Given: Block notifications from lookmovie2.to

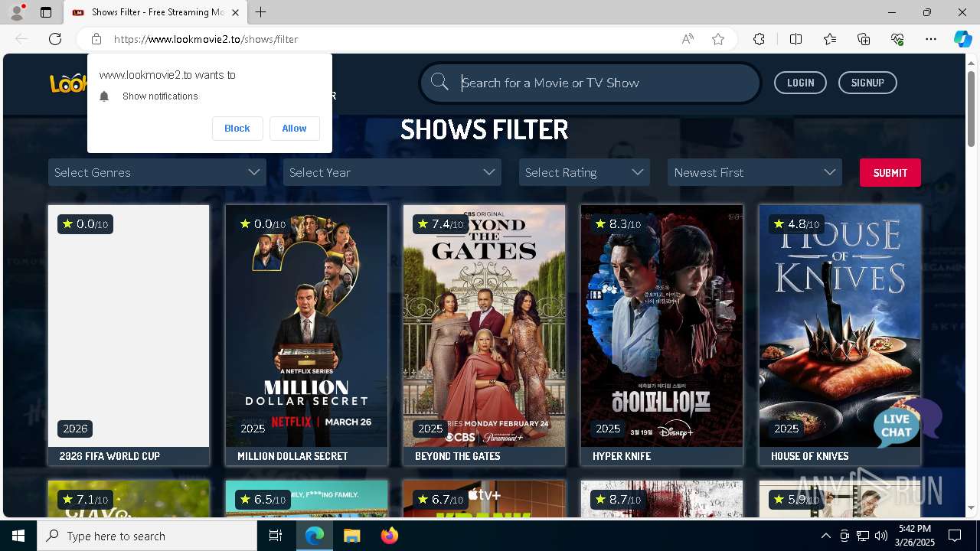Looking at the screenshot, I should click(237, 128).
